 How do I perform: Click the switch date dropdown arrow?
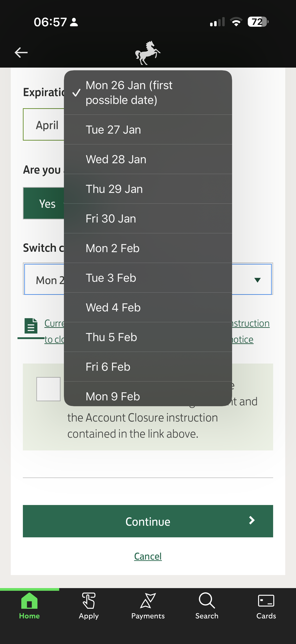[257, 280]
